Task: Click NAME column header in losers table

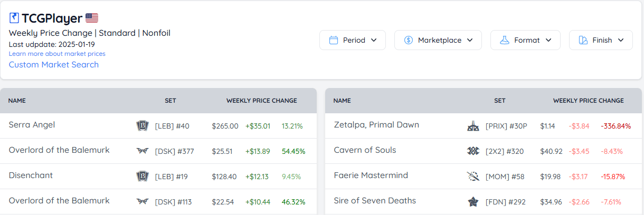Action: 342,101
